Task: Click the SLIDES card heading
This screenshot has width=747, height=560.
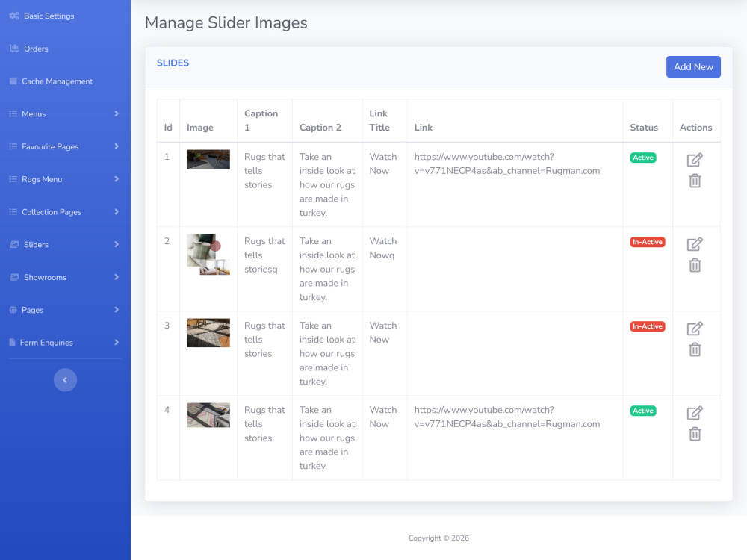Action: coord(173,63)
